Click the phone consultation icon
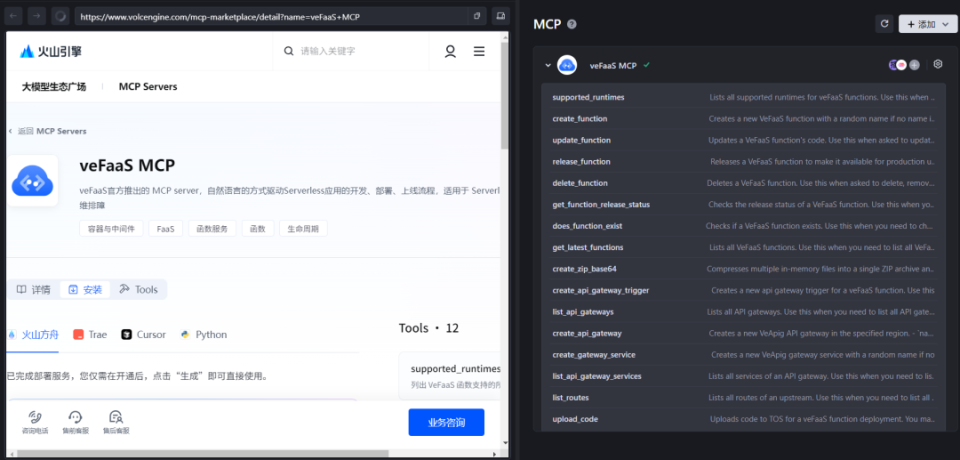The width and height of the screenshot is (960, 460). 35,422
